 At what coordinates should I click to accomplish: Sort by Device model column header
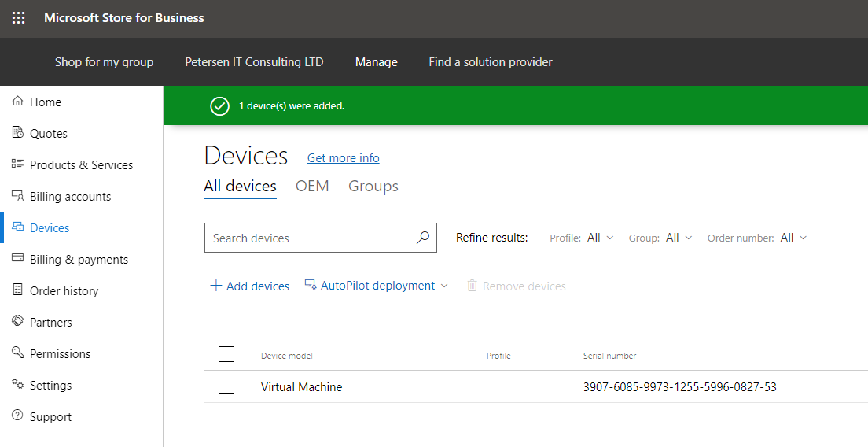click(x=287, y=356)
